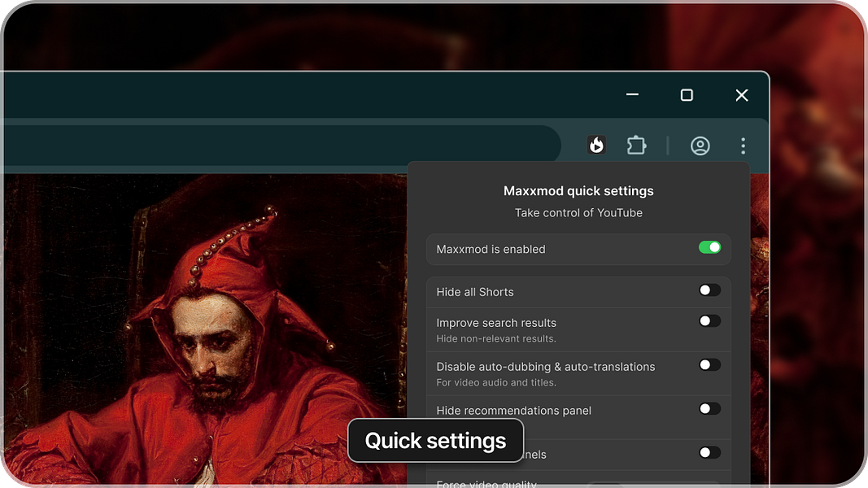The height and width of the screenshot is (488, 868).
Task: Click the "Improve search results" label
Action: (496, 323)
